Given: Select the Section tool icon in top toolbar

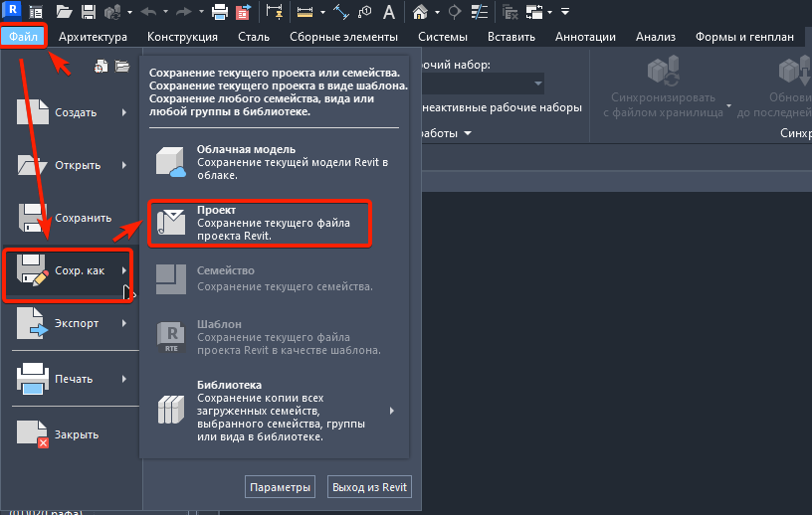Looking at the screenshot, I should pyautogui.click(x=454, y=11).
